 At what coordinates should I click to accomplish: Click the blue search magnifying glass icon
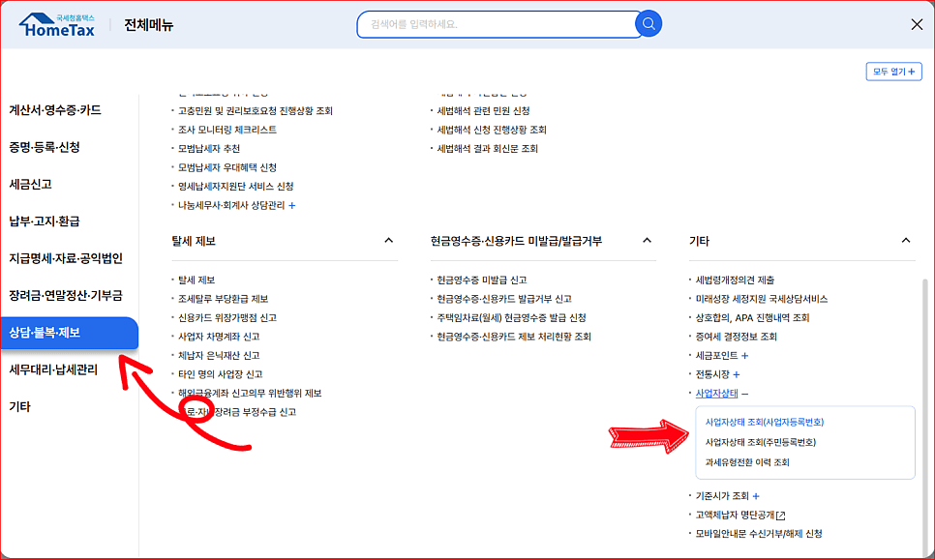[x=648, y=23]
